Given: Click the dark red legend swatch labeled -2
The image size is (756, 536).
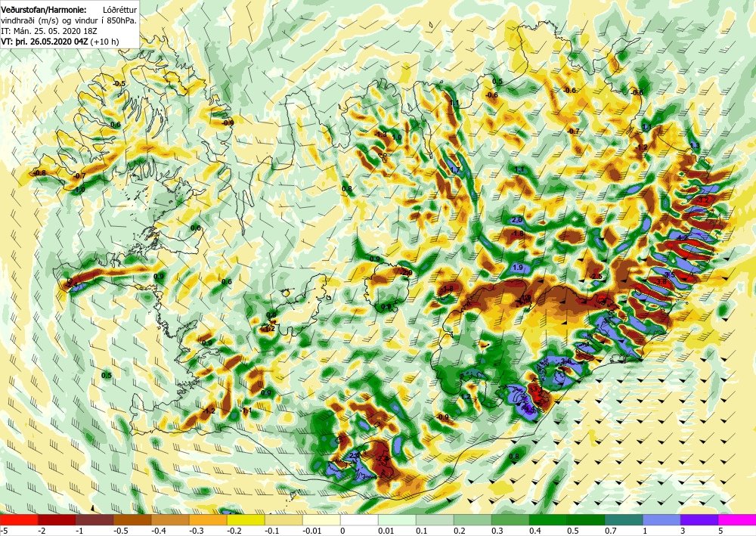Looking at the screenshot, I should [x=57, y=519].
